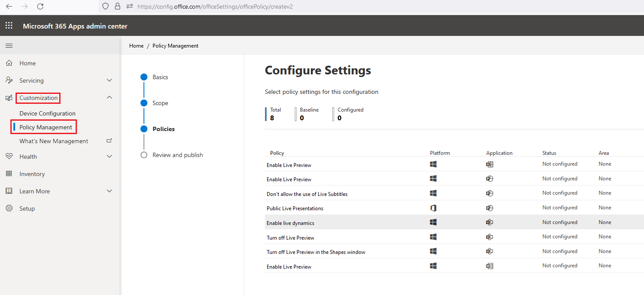Open the app launcher waffle icon
This screenshot has width=644, height=295.
pyautogui.click(x=9, y=26)
